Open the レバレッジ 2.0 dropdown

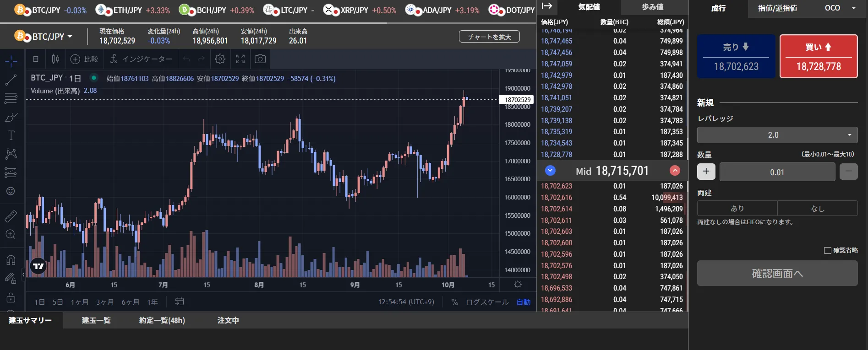click(x=777, y=135)
